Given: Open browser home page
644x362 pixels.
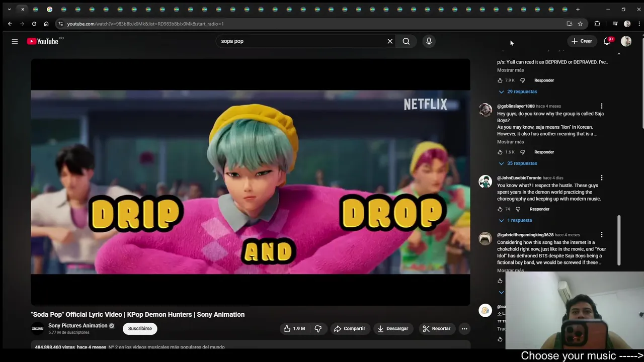Looking at the screenshot, I should pos(46,24).
